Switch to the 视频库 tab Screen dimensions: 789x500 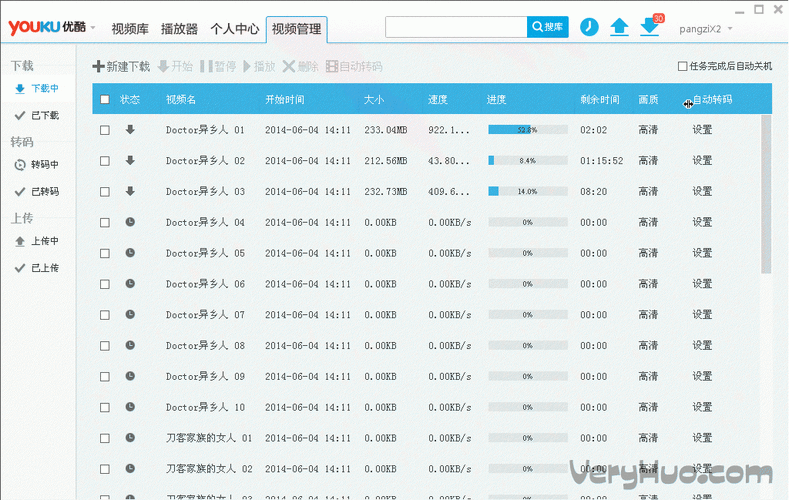click(x=130, y=29)
